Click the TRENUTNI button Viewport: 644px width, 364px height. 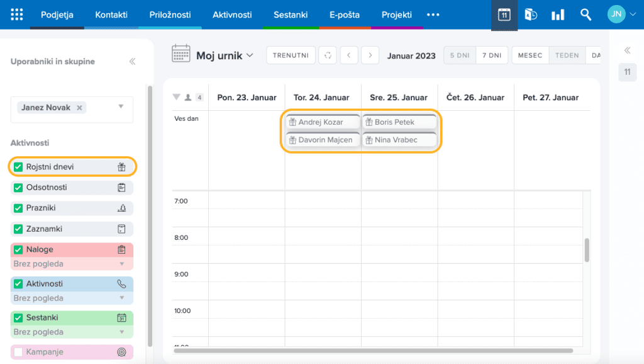pos(290,55)
